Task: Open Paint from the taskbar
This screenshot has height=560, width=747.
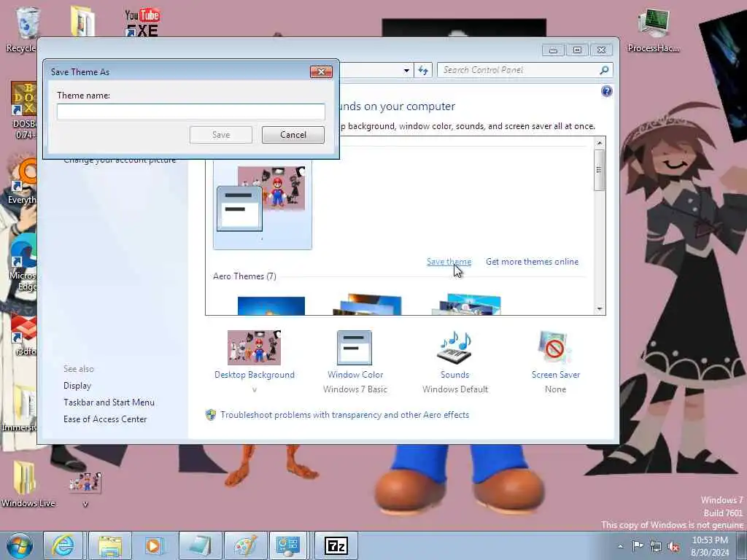Action: [x=245, y=545]
